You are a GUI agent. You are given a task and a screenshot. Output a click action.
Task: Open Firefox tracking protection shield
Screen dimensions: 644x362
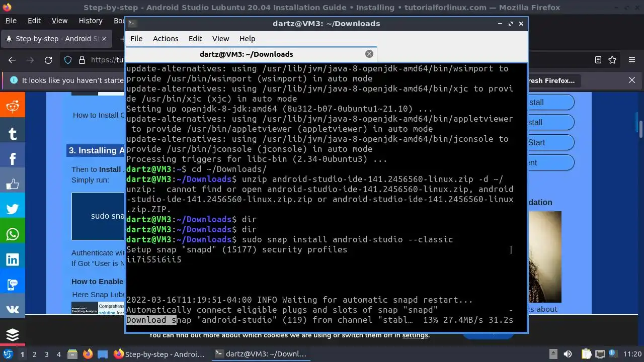point(68,60)
